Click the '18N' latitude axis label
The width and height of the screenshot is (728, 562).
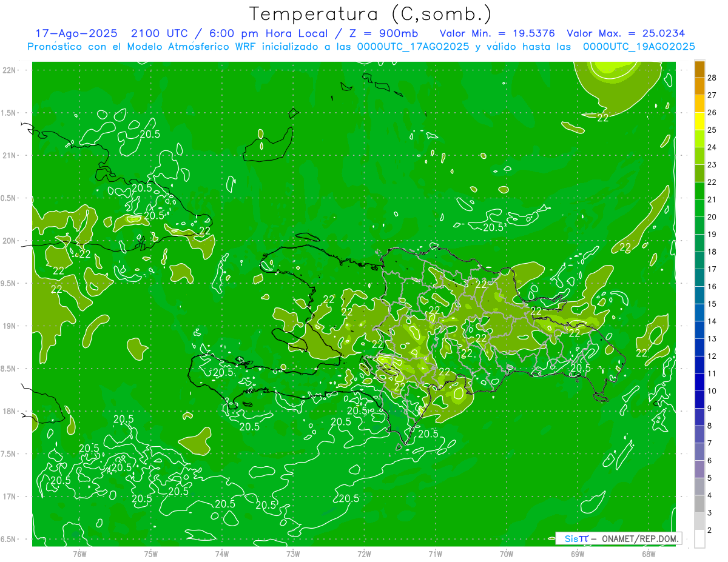(9, 411)
